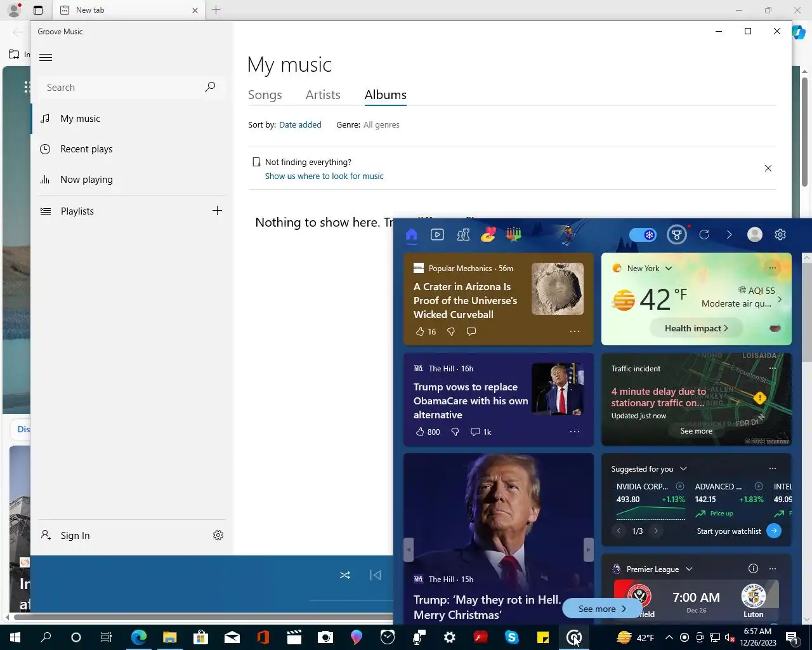The image size is (812, 650).
Task: Click the forward arrow in widgets header
Action: click(x=729, y=235)
